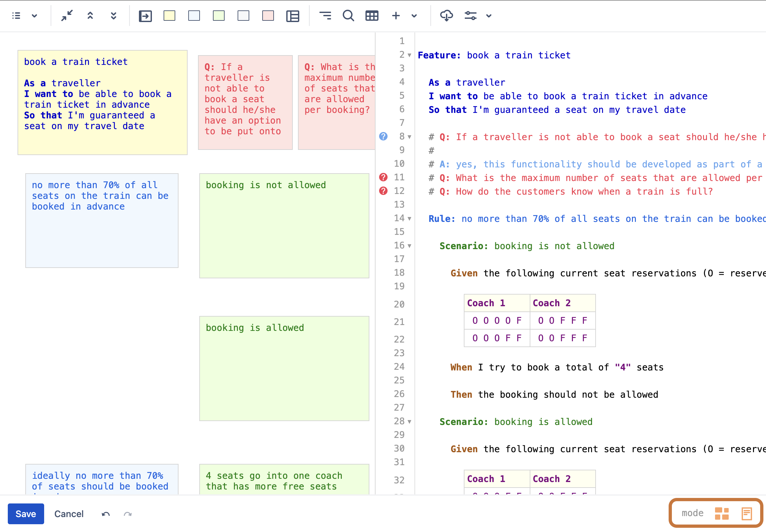Collapse the Rule fold at line 14
The width and height of the screenshot is (766, 532).
tap(410, 219)
